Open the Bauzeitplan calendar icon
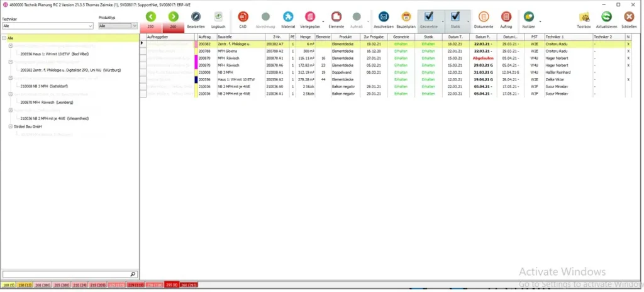Viewport: 644px width, 292px height. point(406,17)
